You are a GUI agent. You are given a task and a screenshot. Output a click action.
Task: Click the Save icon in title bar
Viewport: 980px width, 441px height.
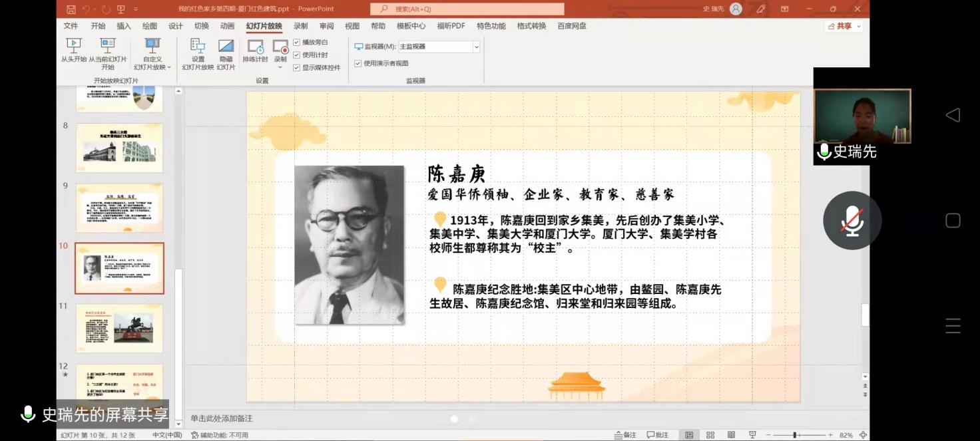[71, 9]
